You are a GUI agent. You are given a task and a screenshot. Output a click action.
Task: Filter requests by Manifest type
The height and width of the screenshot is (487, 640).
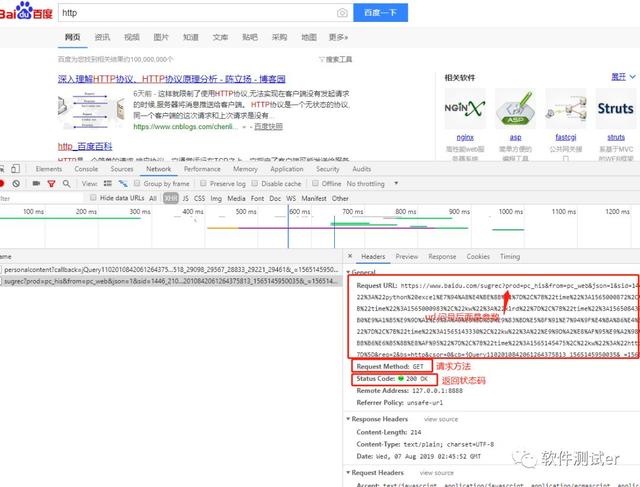click(x=314, y=198)
